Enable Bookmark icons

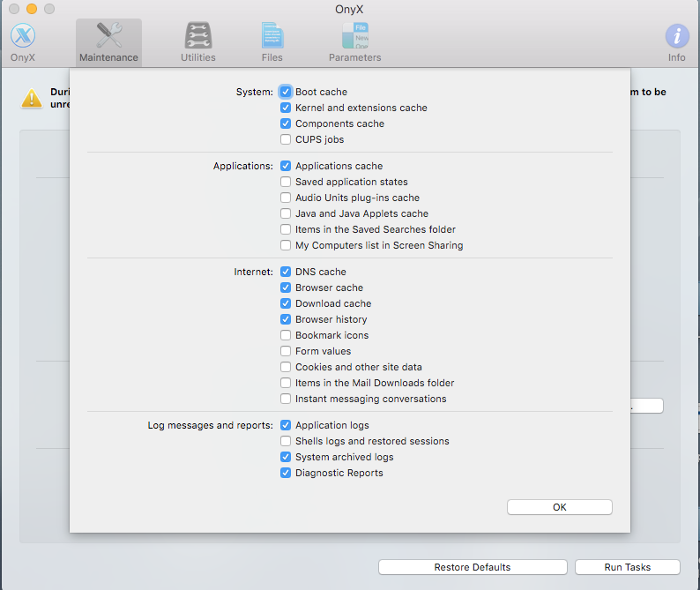(286, 335)
